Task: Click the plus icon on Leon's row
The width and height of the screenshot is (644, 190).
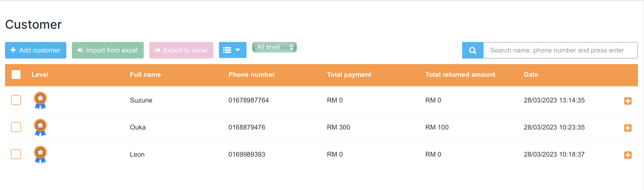Action: [x=628, y=155]
